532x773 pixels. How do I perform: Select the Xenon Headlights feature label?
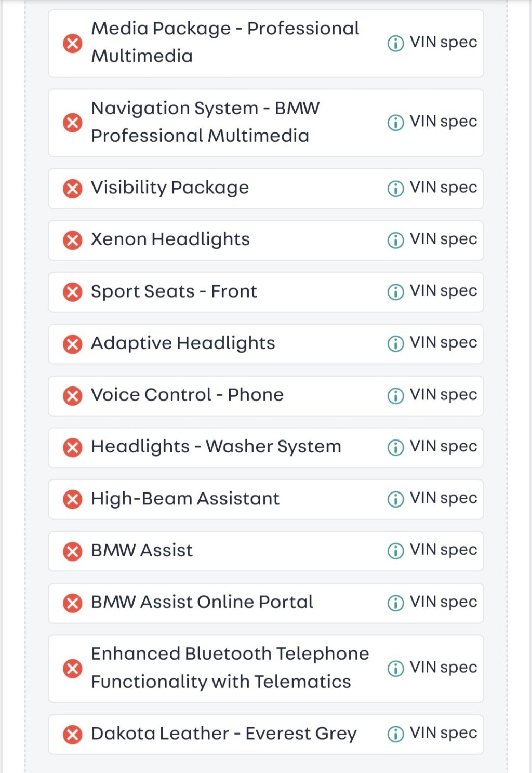point(170,239)
